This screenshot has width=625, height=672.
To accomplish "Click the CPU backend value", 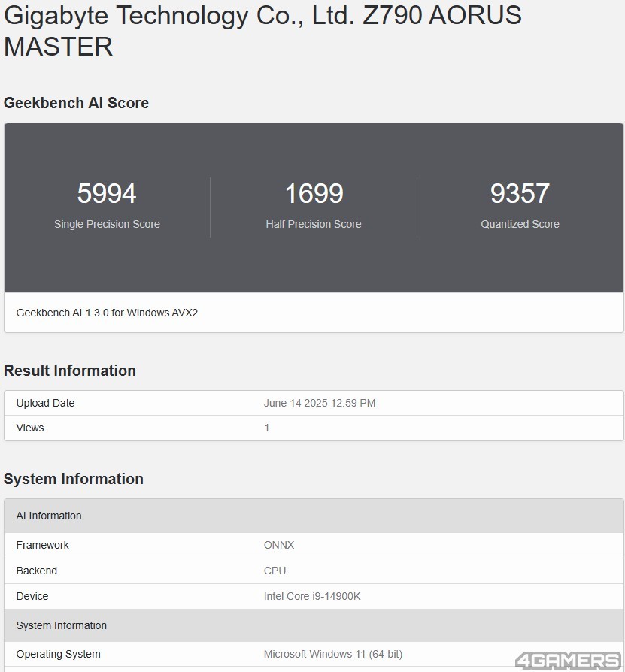I will [x=275, y=571].
